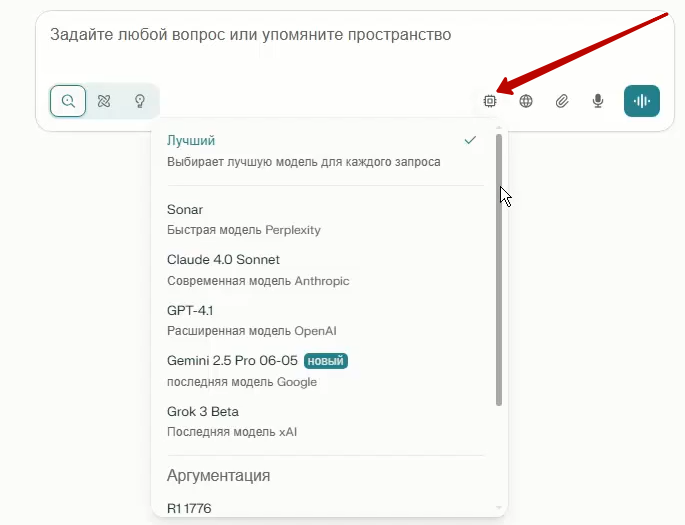This screenshot has height=525, width=685.
Task: Click 'Выбирает лучшую модель для каждого запроса' text
Action: (x=304, y=162)
